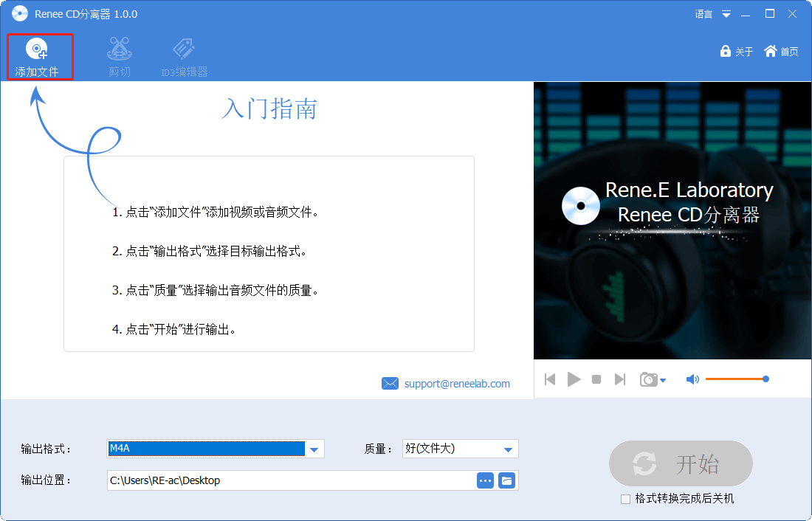Minimize the Renee CD分离器 window

click(x=746, y=14)
